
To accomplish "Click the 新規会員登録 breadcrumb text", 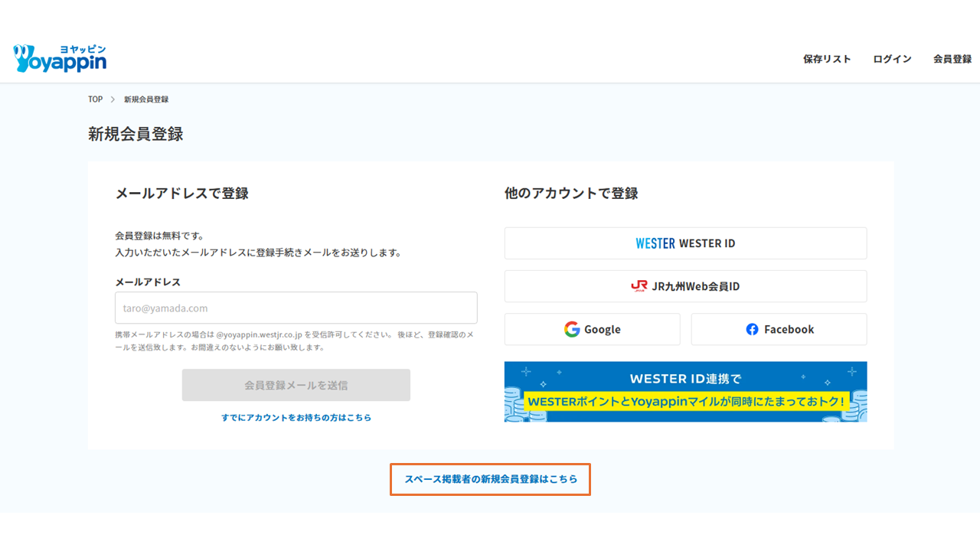I will 146,99.
